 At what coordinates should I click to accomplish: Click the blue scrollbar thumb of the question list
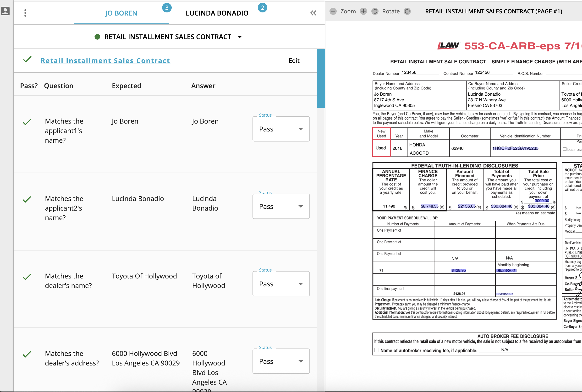point(321,78)
